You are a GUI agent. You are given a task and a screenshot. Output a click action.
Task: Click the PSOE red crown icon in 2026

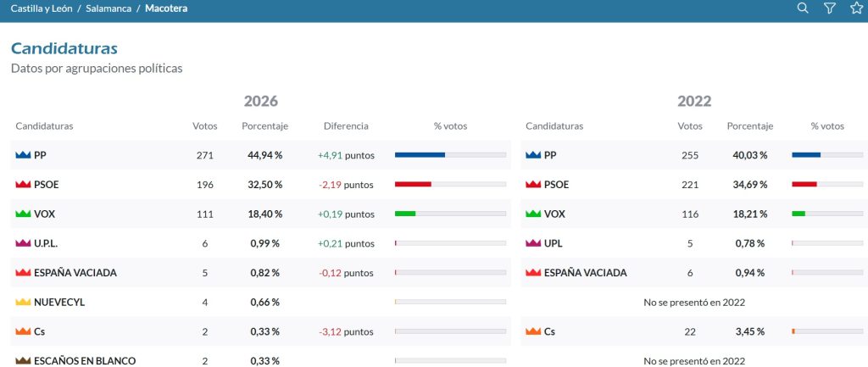click(23, 184)
